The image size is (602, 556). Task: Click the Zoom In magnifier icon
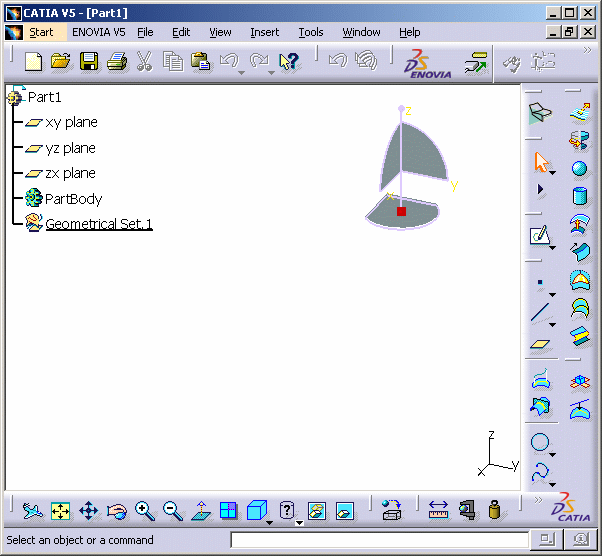[x=145, y=511]
